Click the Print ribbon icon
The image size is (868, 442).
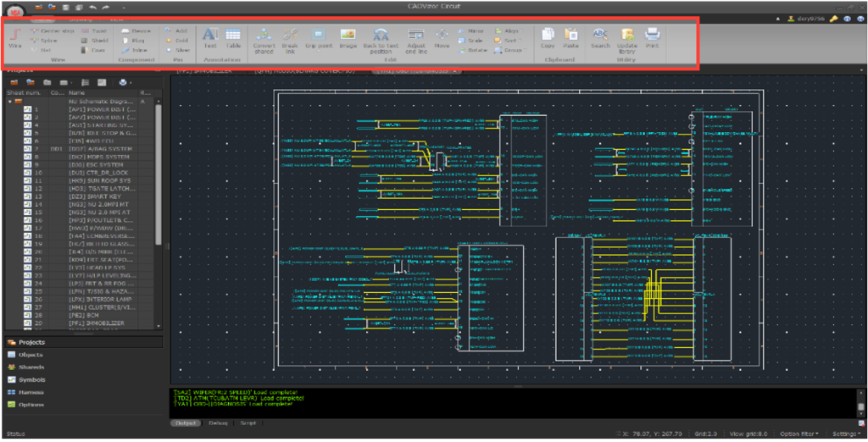(x=652, y=38)
